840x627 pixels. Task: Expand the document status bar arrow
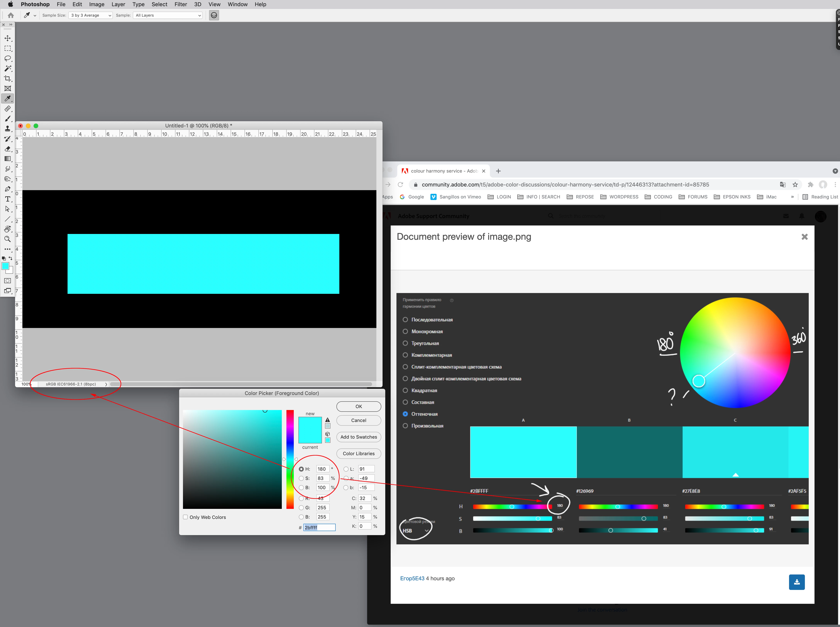[x=106, y=384]
